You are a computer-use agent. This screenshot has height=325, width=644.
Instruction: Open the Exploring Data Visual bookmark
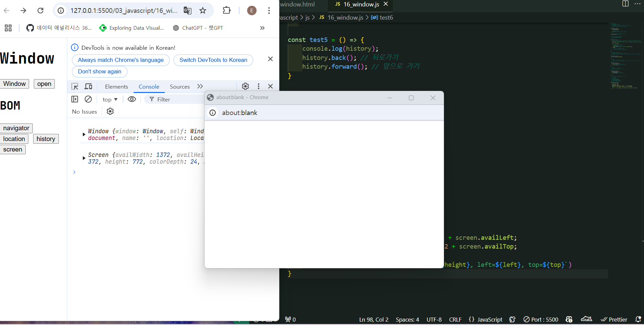tap(131, 28)
